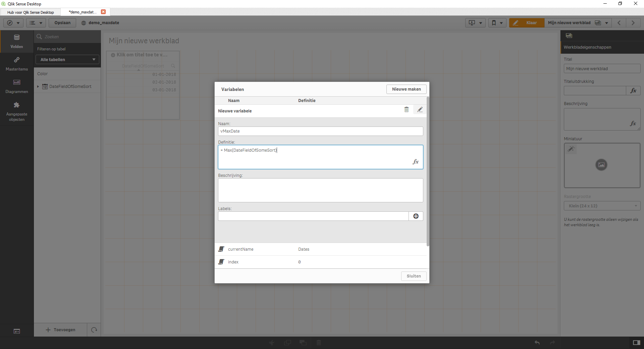
Task: Open the bookmarks menu
Action: 497,23
